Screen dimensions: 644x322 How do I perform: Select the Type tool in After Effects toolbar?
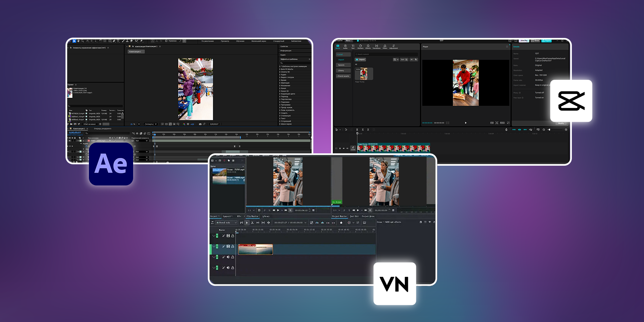click(x=118, y=41)
